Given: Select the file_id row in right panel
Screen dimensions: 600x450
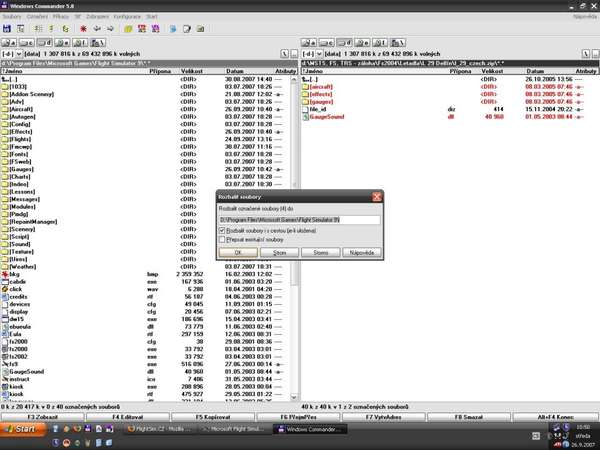Looking at the screenshot, I should [449, 109].
